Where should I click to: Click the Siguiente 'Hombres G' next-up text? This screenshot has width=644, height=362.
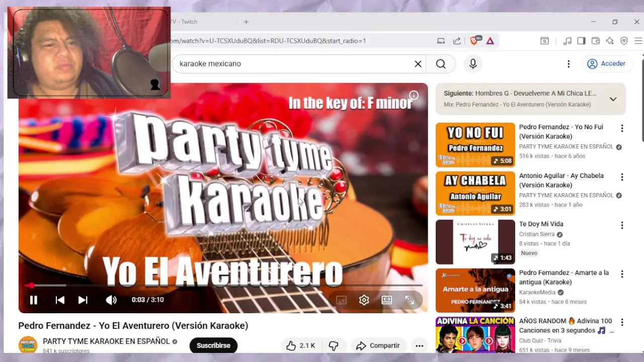(x=520, y=94)
